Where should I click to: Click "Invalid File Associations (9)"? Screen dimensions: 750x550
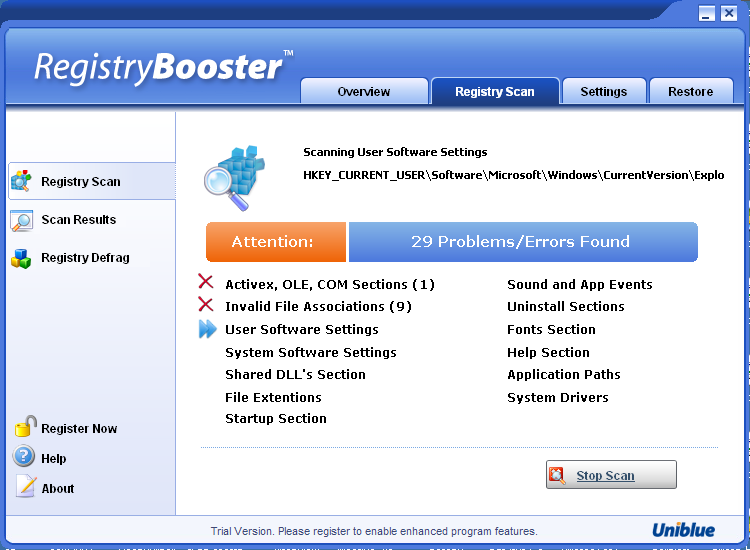[319, 307]
